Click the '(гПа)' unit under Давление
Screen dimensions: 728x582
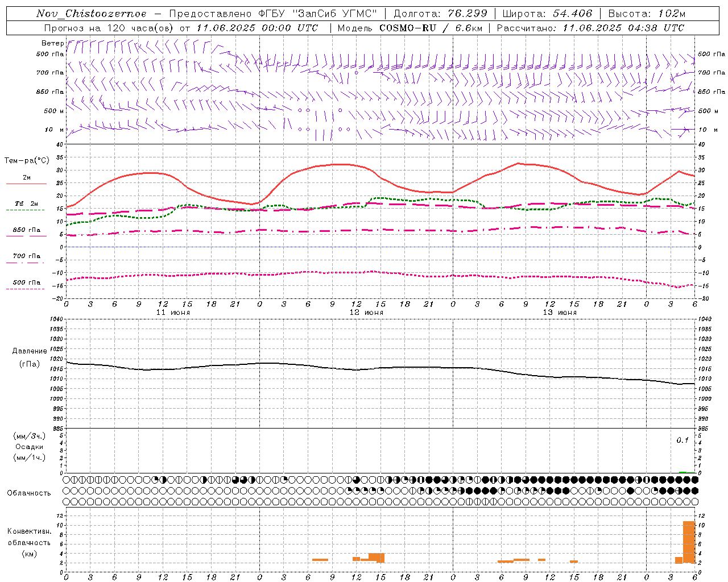tap(30, 364)
